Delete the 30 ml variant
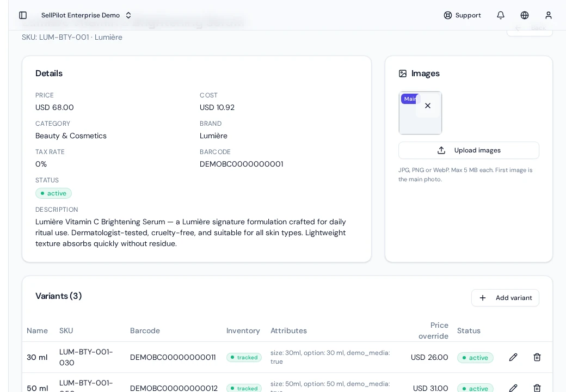Screen dimensions: 566x392 pyautogui.click(x=537, y=357)
